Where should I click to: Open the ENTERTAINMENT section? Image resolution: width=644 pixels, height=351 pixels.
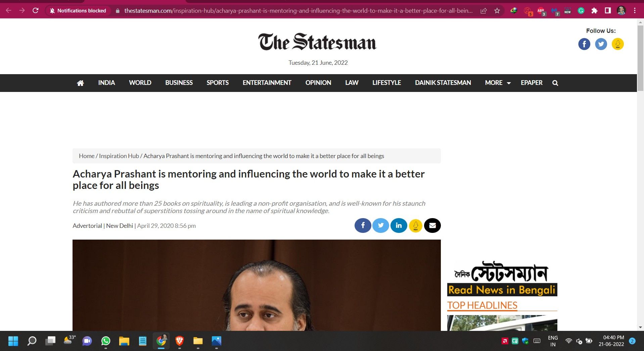tap(267, 83)
